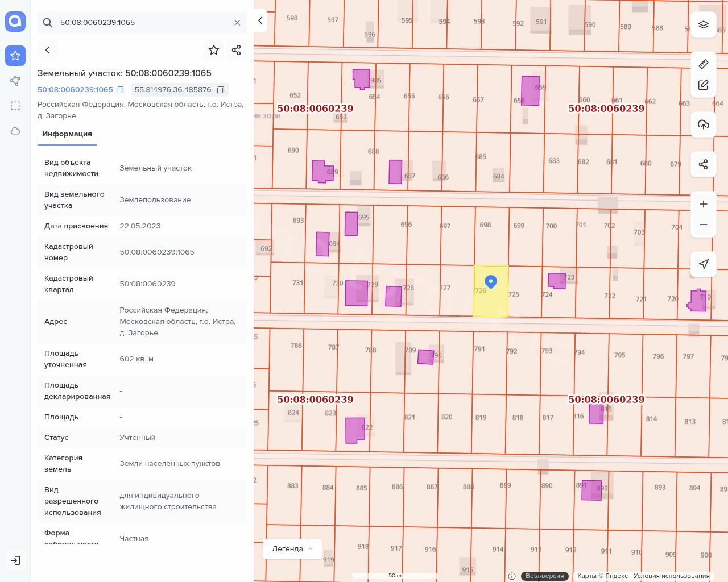Expand the Легенда panel
Viewport: 728px width, 582px height.
click(292, 549)
